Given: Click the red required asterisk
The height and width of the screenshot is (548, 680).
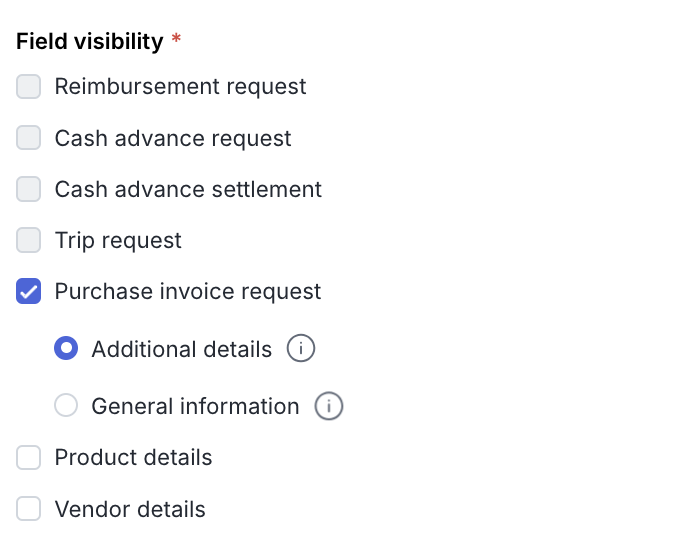Looking at the screenshot, I should coord(177,40).
